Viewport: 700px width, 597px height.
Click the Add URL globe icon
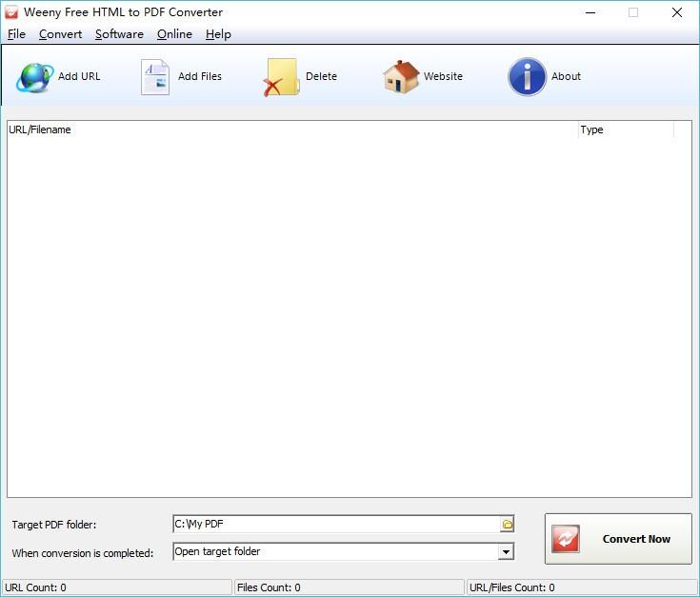(35, 77)
